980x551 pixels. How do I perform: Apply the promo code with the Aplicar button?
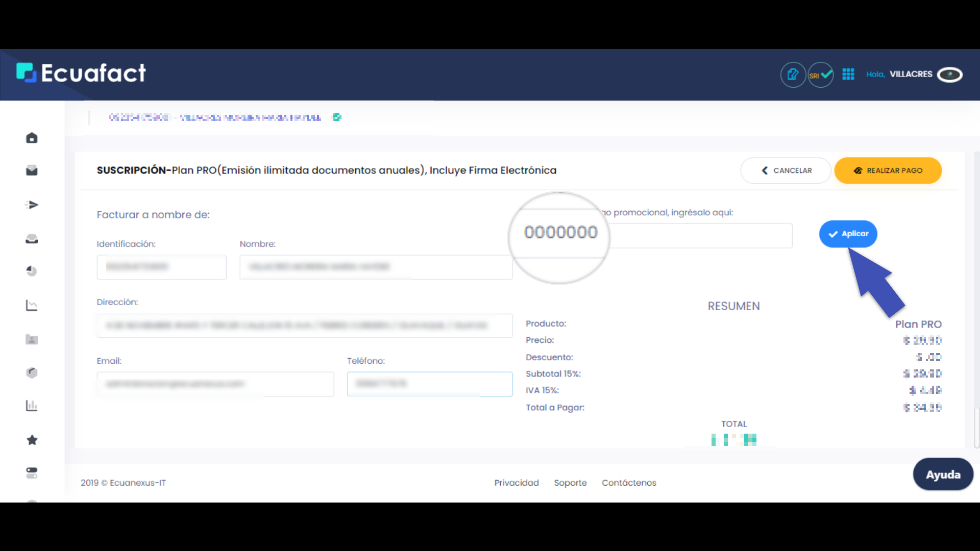848,234
